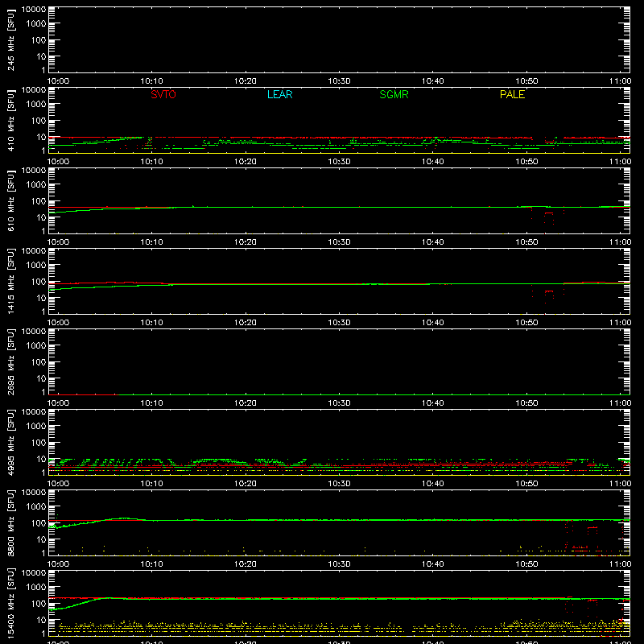This screenshot has width=644, height=644.
Task: Select the 610 MHz [SFU] axis title
Action: 10,202
